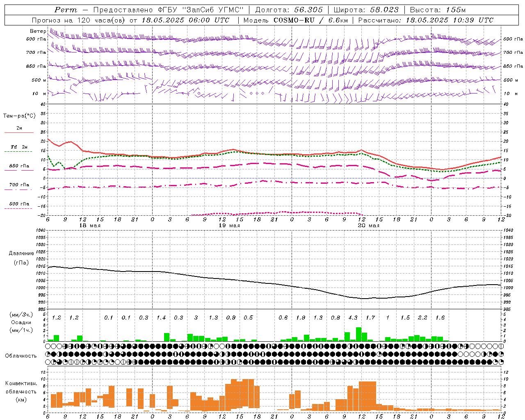Viewport: 525px width, 420px height.
Task: Click the '(км)' unit under convective cloudiness
Action: click(x=21, y=399)
